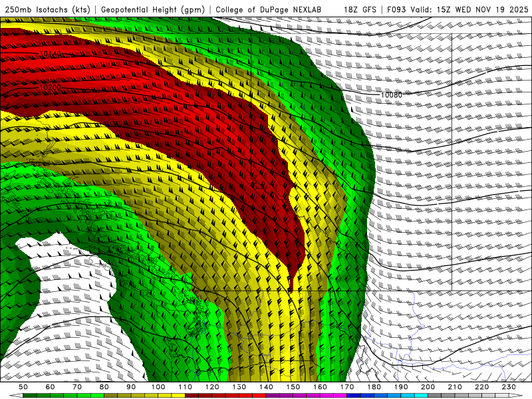Click the 70 knot legend label

click(x=77, y=387)
